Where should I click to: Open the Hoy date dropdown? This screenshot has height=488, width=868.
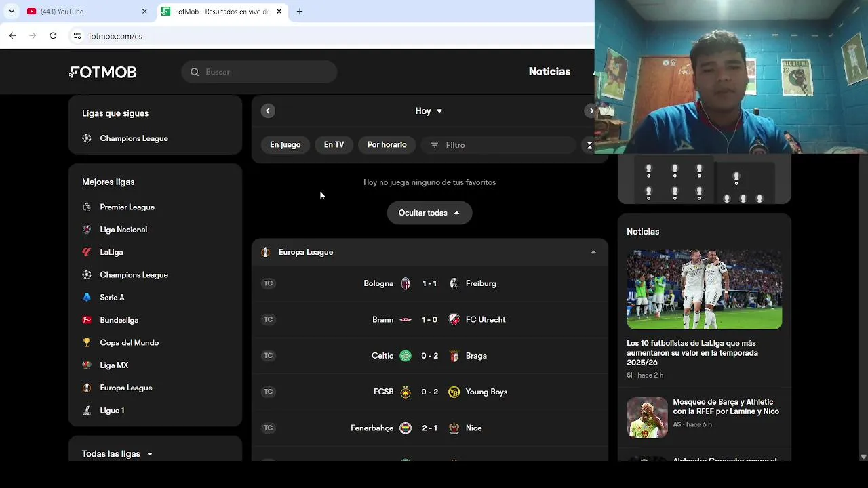tap(429, 111)
